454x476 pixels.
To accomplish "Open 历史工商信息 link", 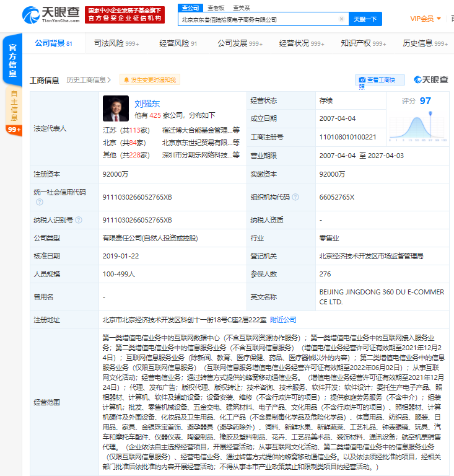I will click(x=89, y=80).
